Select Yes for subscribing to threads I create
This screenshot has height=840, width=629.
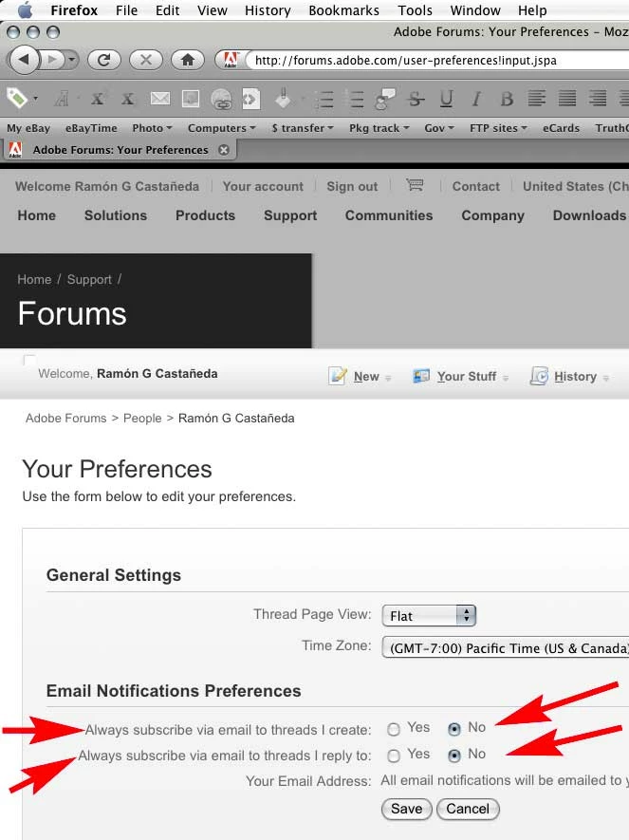point(394,729)
